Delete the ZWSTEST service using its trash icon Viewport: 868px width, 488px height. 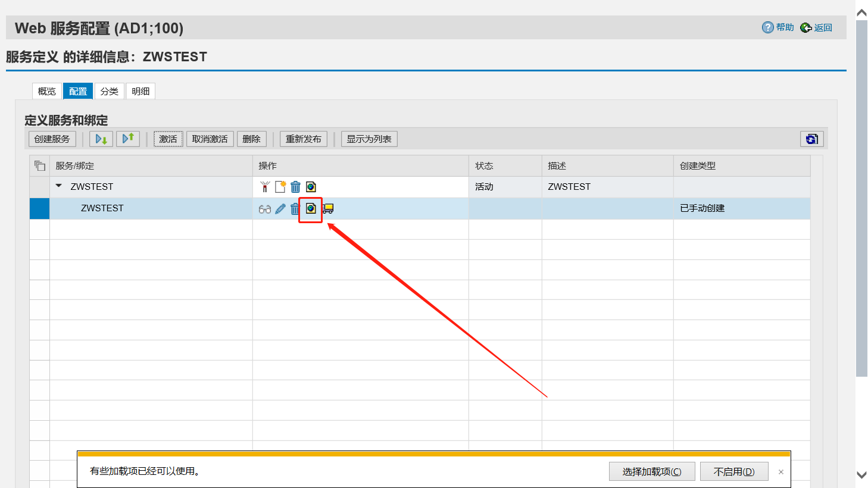pos(295,186)
